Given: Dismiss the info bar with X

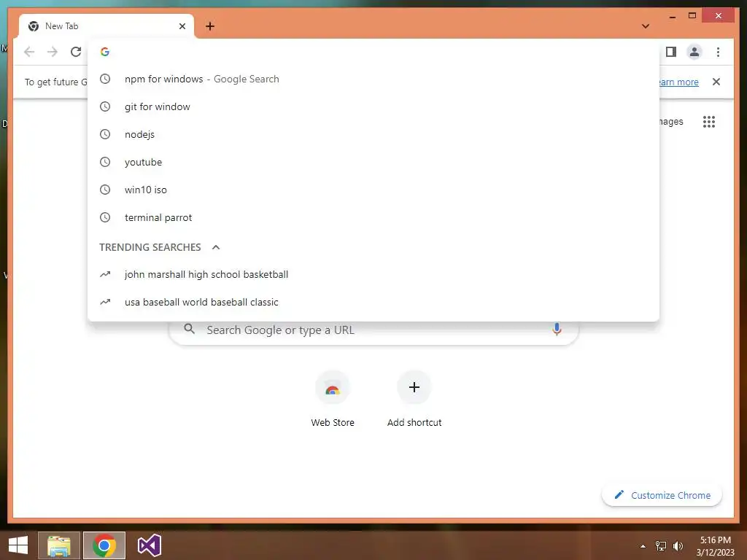Looking at the screenshot, I should 716,82.
